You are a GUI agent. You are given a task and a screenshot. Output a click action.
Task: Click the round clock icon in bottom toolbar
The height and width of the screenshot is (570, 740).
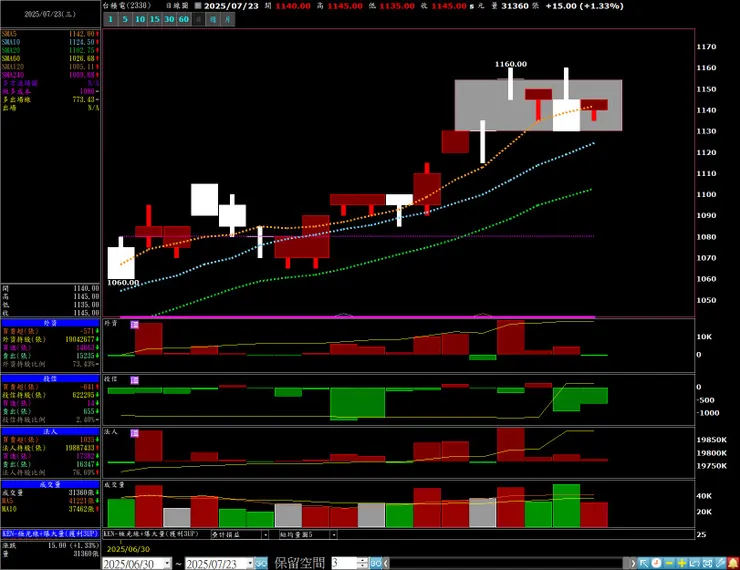click(656, 563)
